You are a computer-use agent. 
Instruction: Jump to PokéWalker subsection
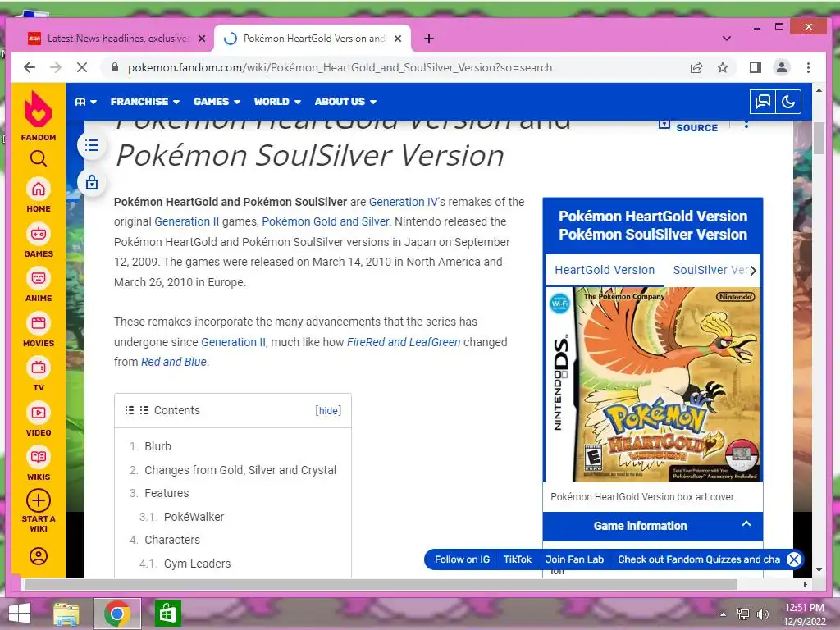(194, 517)
